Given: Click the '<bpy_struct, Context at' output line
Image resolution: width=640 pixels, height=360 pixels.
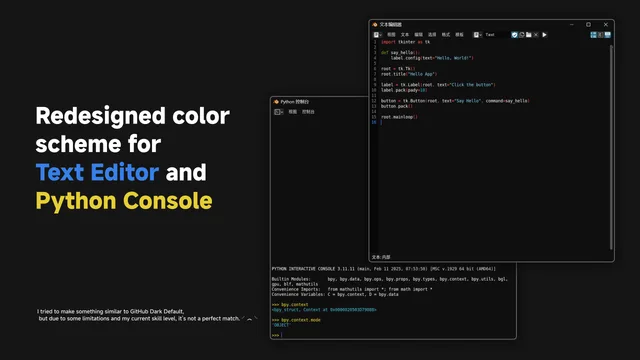Looking at the screenshot, I should (x=324, y=310).
